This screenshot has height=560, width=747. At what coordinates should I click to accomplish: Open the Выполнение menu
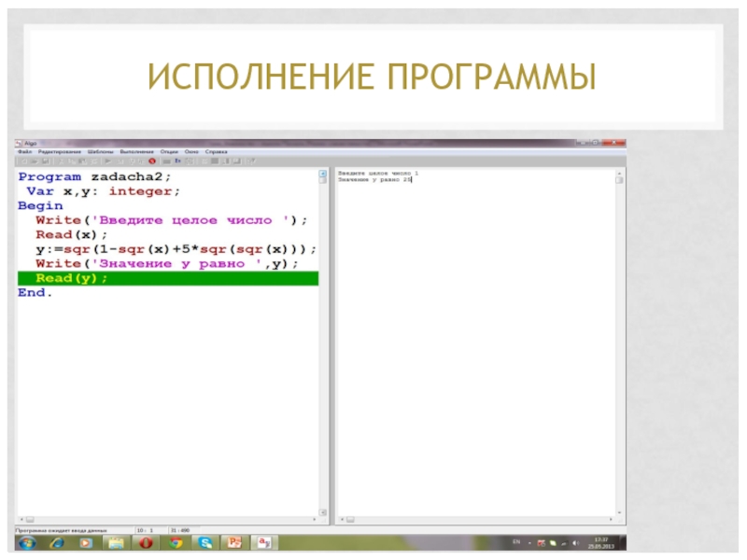136,152
